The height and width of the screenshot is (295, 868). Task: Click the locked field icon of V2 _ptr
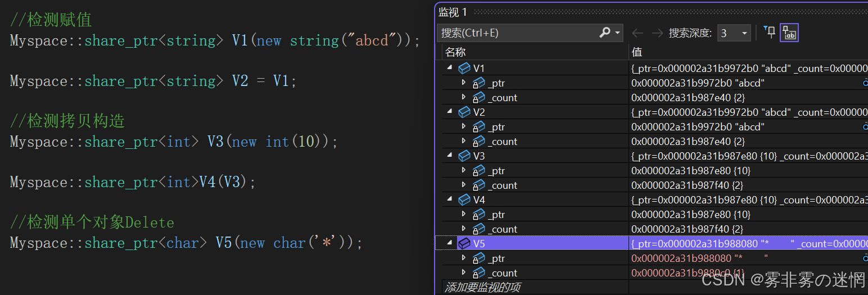click(478, 126)
